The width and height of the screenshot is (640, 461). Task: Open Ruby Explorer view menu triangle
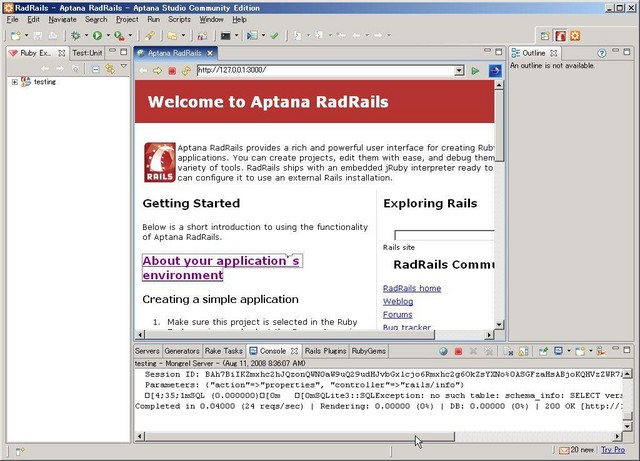124,66
